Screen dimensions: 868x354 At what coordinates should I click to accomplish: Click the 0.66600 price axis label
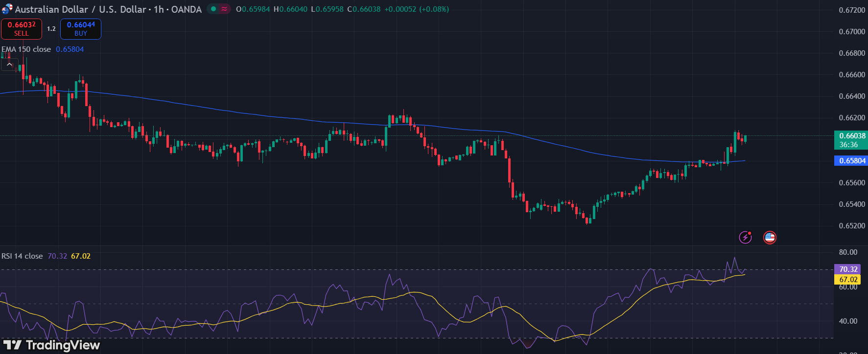tap(852, 75)
